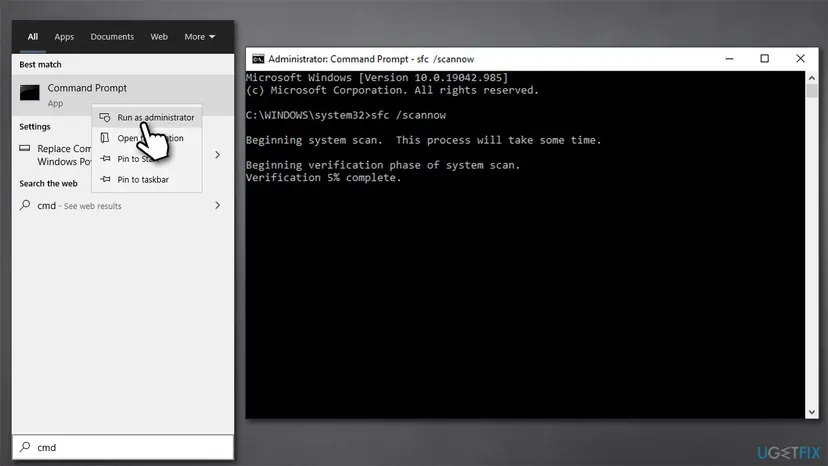Choose Open file location in context menu
Screen dimensions: 828x466
point(147,138)
